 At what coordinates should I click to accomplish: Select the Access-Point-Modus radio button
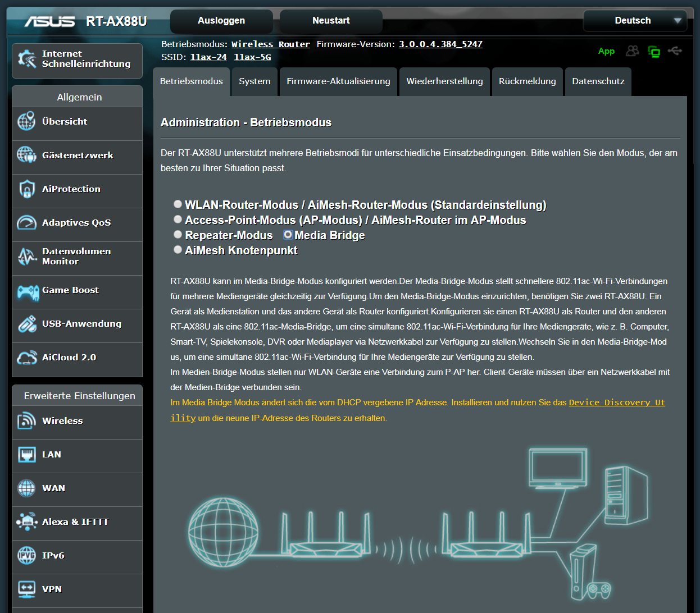coord(178,219)
